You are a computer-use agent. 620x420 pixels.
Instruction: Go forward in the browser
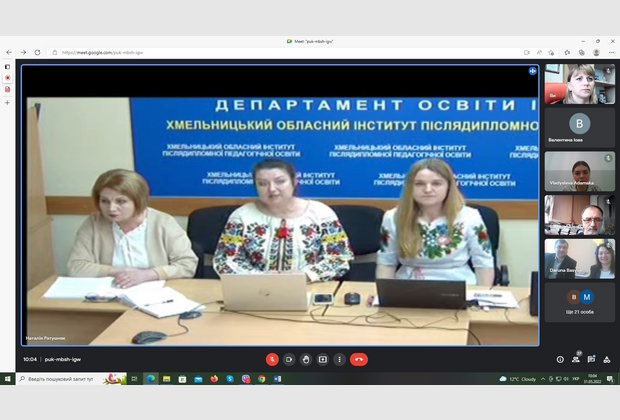[x=23, y=52]
